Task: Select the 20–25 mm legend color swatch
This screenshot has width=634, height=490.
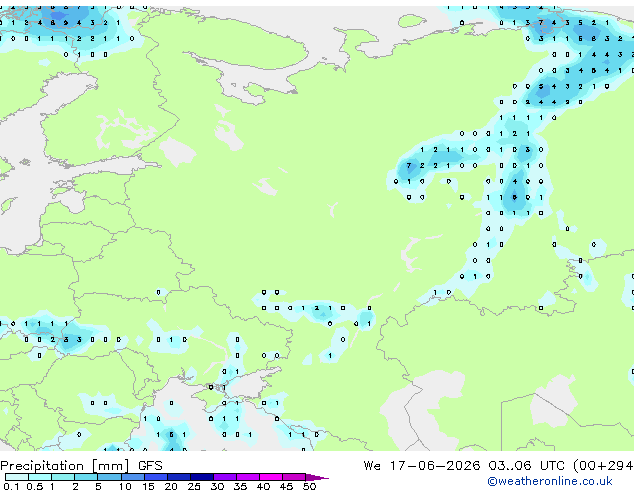Action: click(178, 477)
